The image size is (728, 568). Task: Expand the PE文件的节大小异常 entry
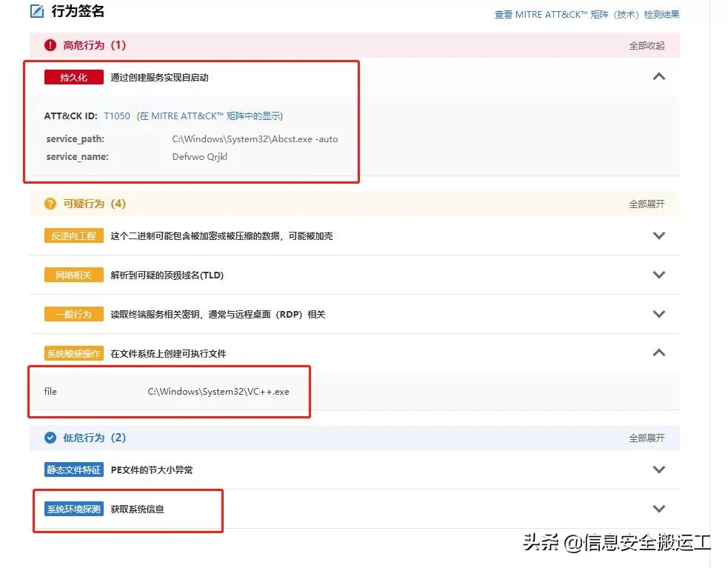click(659, 470)
